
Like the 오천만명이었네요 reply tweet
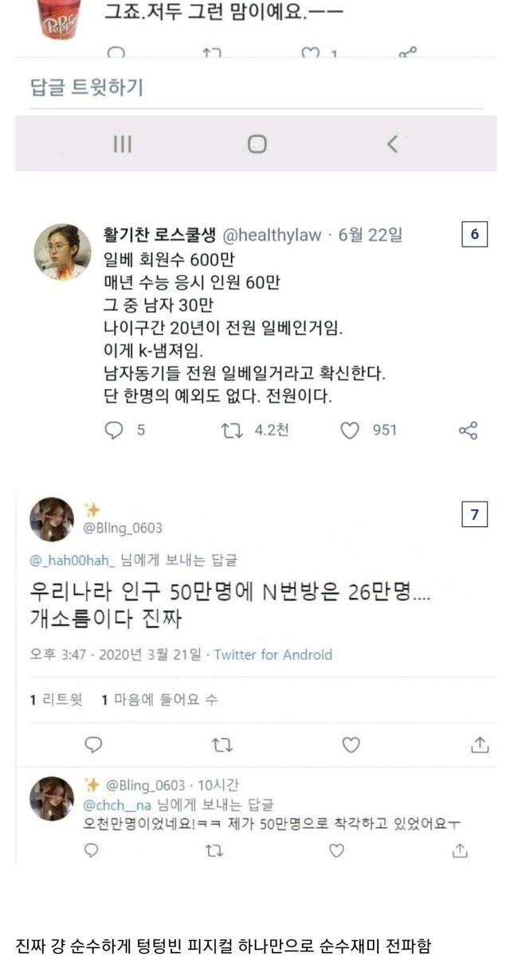click(337, 851)
